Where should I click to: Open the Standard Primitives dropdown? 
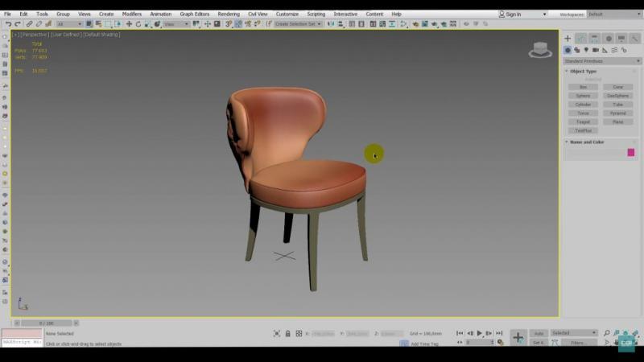600,61
